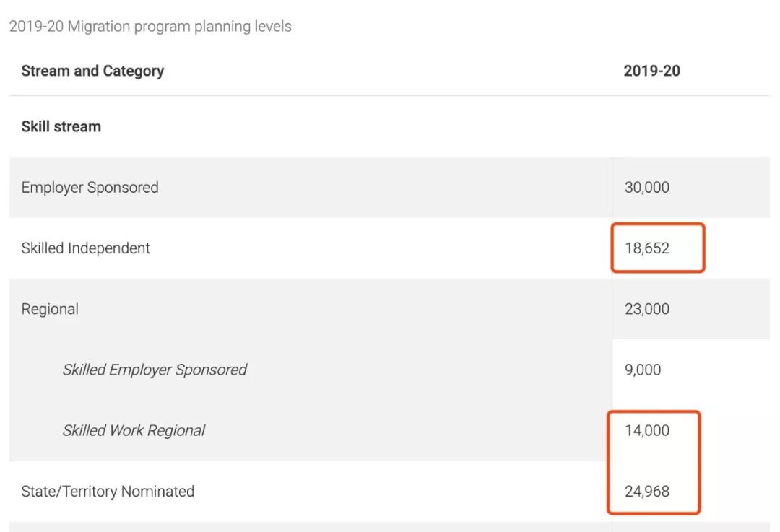Click the Migration program planning levels title
This screenshot has height=532, width=780.
coord(150,27)
